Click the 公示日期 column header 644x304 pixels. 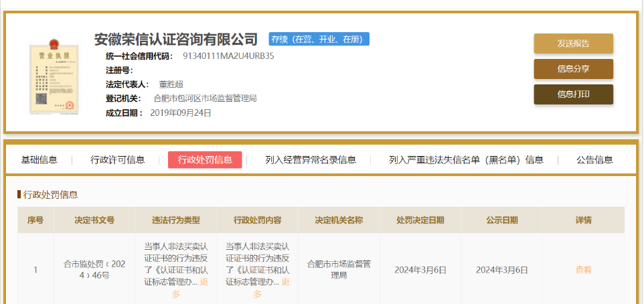tap(501, 220)
